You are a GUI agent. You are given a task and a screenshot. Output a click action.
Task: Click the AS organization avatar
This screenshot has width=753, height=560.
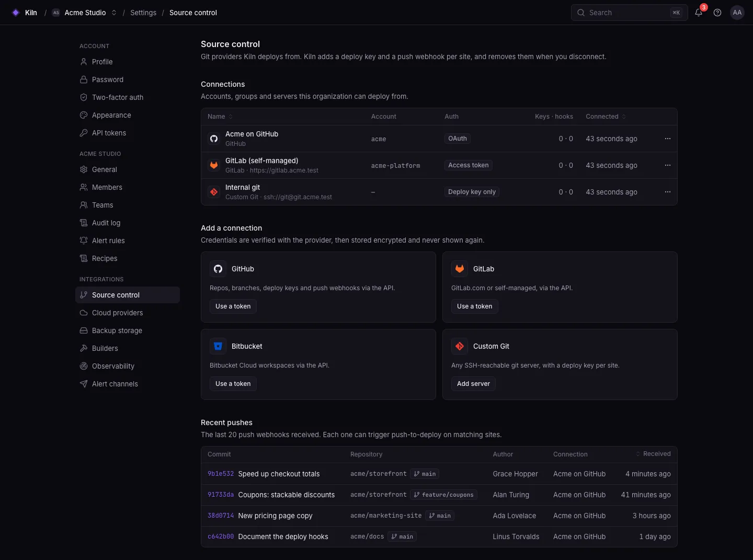tap(56, 13)
